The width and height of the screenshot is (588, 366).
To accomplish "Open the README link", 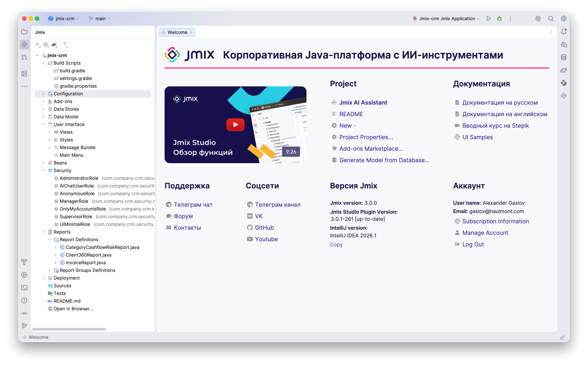I will click(x=351, y=114).
